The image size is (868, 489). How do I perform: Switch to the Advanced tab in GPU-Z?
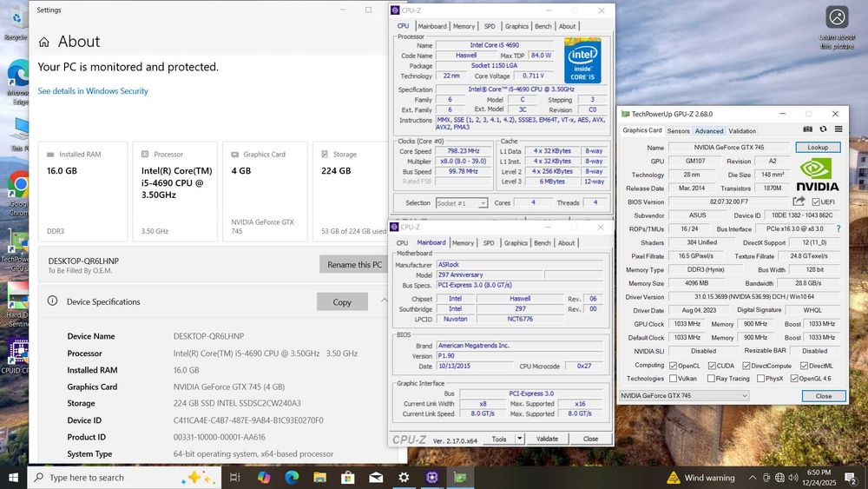(x=709, y=131)
